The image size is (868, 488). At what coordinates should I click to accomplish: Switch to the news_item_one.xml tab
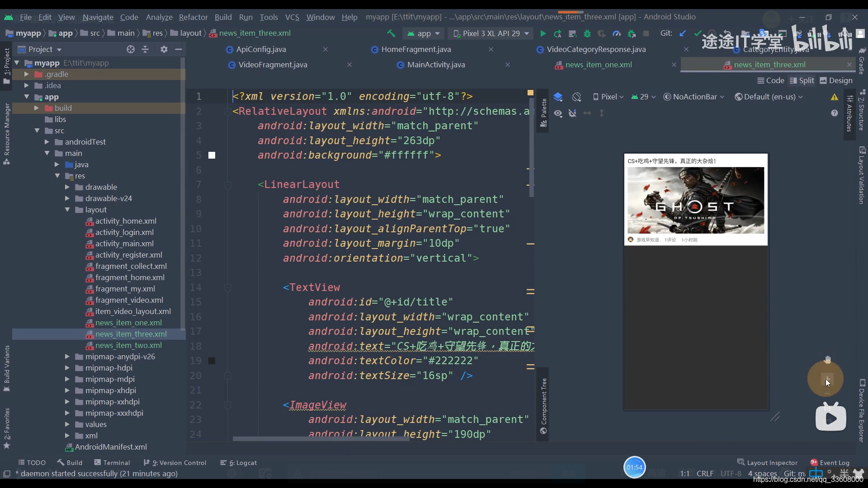point(598,65)
